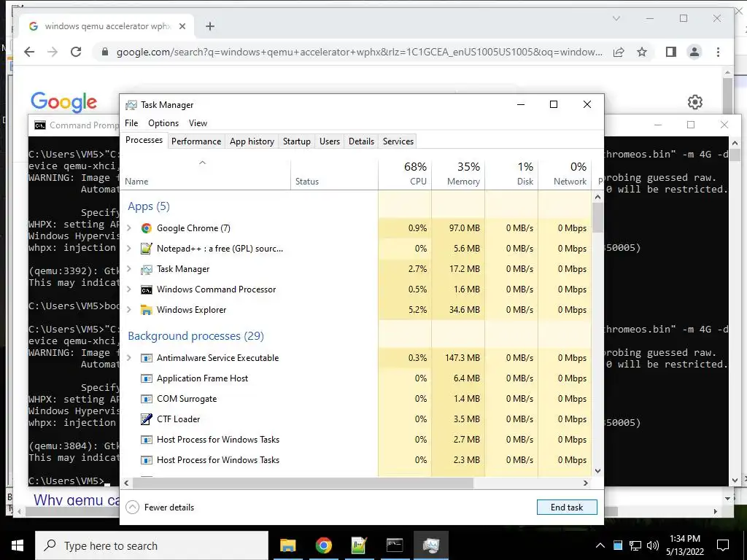
Task: Open a new Chrome tab
Action: tap(210, 26)
